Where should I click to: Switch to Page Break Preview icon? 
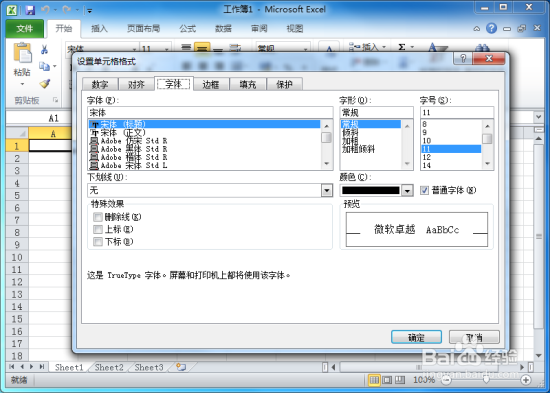pos(400,380)
